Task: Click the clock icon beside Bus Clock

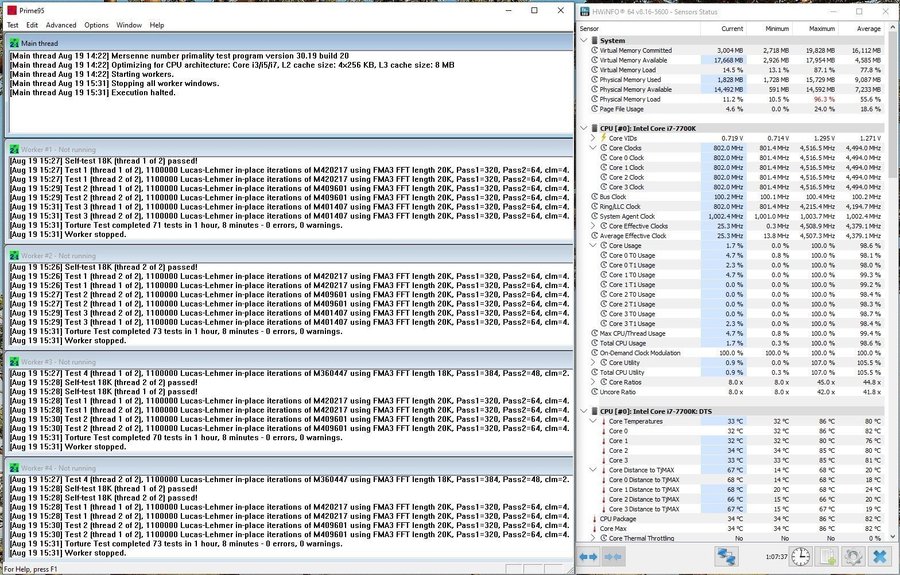Action: pyautogui.click(x=595, y=196)
